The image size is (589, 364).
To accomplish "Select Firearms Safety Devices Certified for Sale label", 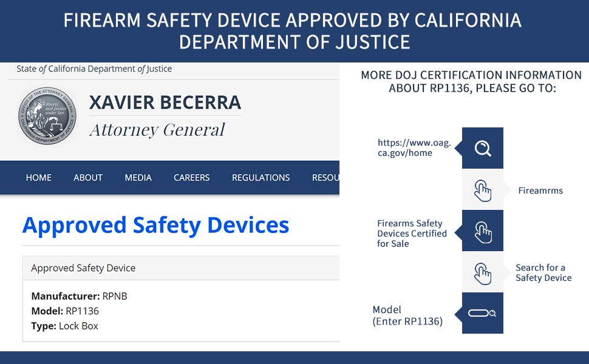I will point(412,234).
